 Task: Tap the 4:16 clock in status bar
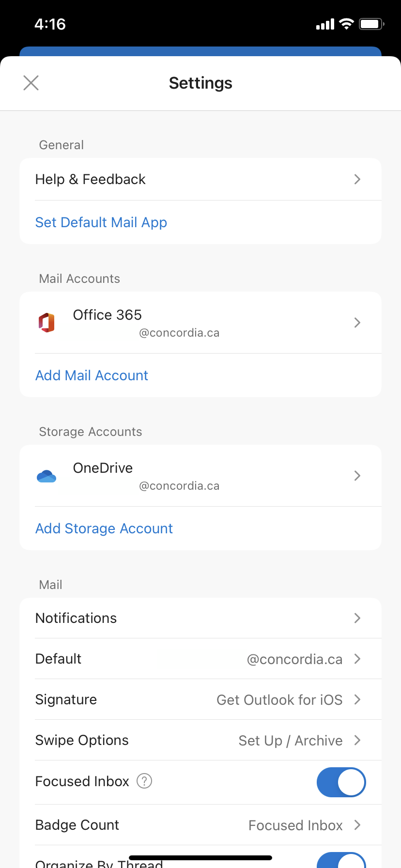point(50,24)
